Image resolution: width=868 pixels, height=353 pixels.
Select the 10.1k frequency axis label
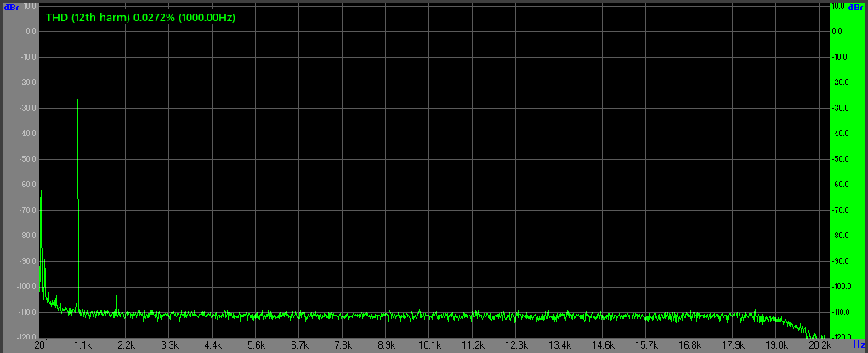tap(430, 346)
